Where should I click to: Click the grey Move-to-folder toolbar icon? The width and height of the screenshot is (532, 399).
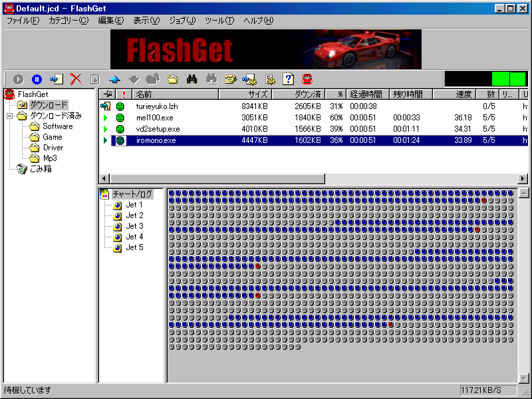click(153, 79)
